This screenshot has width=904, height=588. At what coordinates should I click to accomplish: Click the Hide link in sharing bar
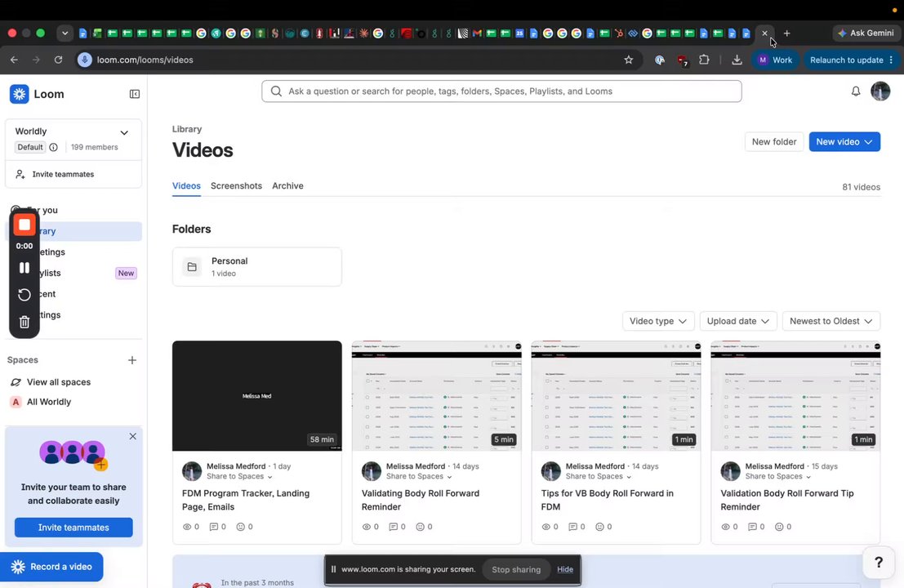(565, 569)
